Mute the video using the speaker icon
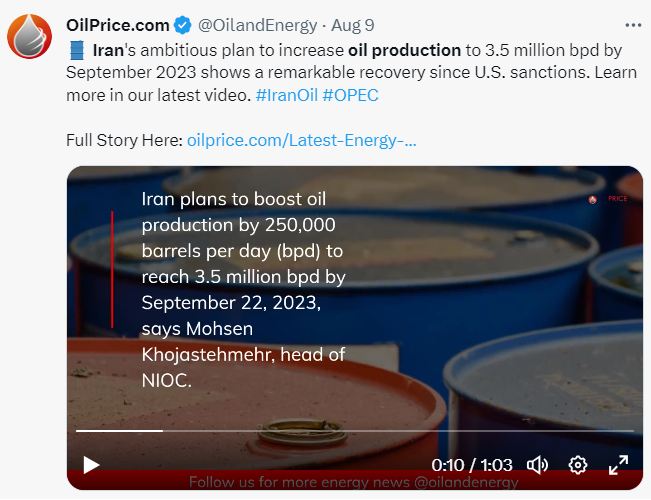This screenshot has width=651, height=500. coord(538,464)
